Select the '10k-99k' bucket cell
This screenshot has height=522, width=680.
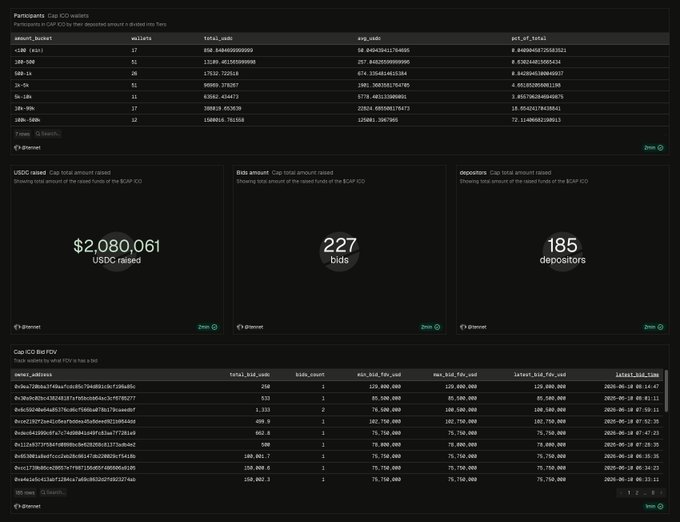tap(25, 109)
